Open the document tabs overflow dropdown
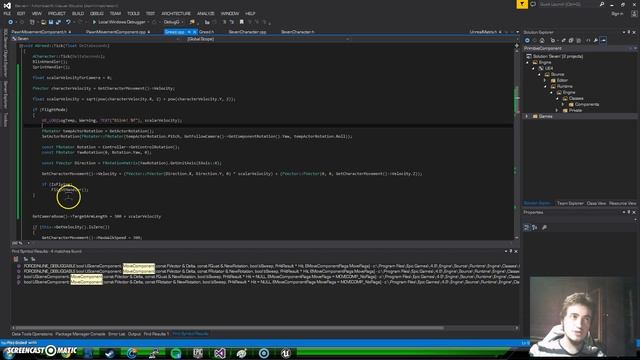The image size is (640, 360). coord(518,32)
